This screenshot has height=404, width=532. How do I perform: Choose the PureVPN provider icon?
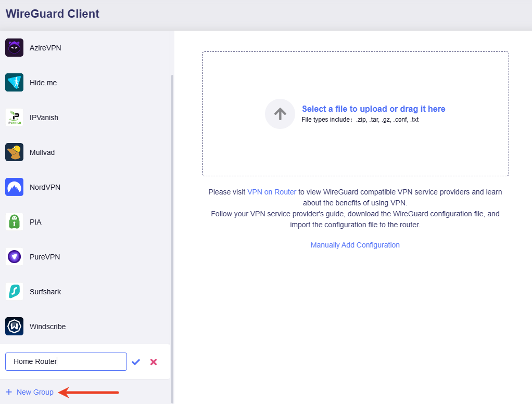[14, 256]
